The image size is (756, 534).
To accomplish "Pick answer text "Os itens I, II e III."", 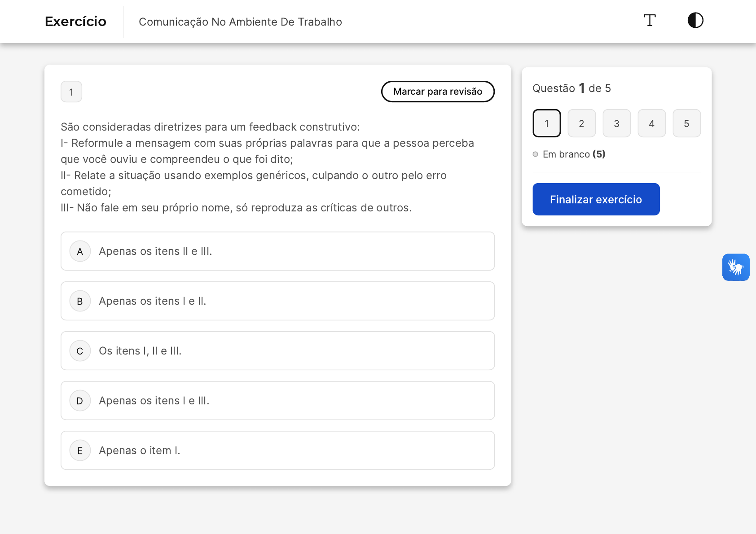I will [x=140, y=351].
